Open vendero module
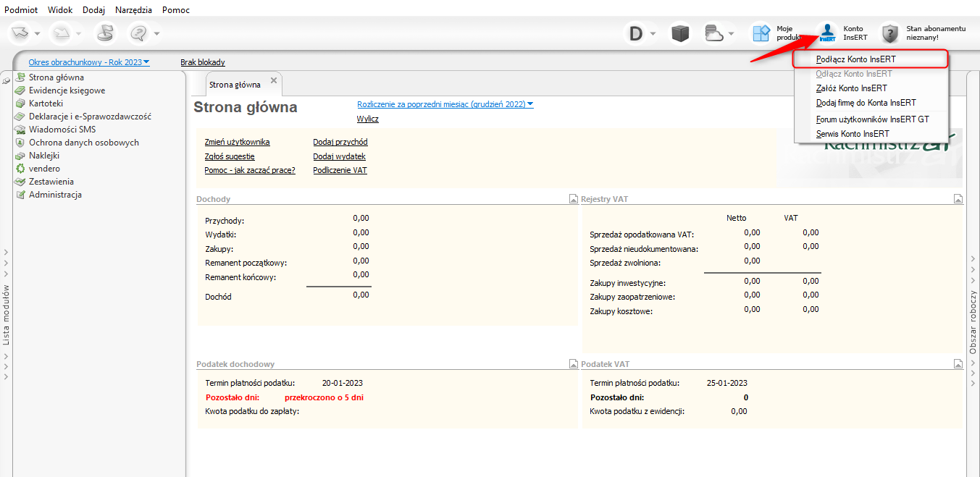This screenshot has height=477, width=980. pyautogui.click(x=44, y=169)
